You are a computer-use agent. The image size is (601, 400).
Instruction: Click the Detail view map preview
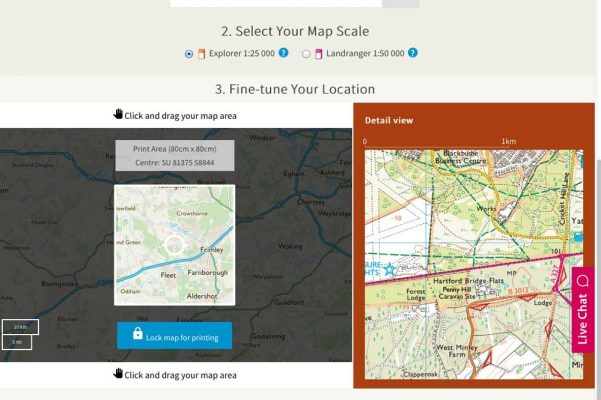(474, 264)
